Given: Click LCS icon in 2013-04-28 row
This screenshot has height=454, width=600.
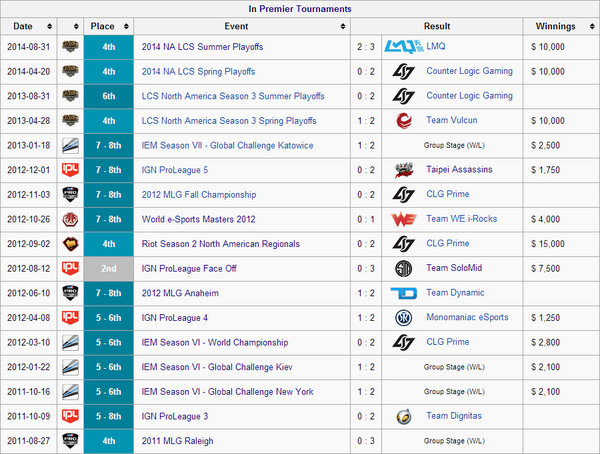Looking at the screenshot, I should point(70,121).
